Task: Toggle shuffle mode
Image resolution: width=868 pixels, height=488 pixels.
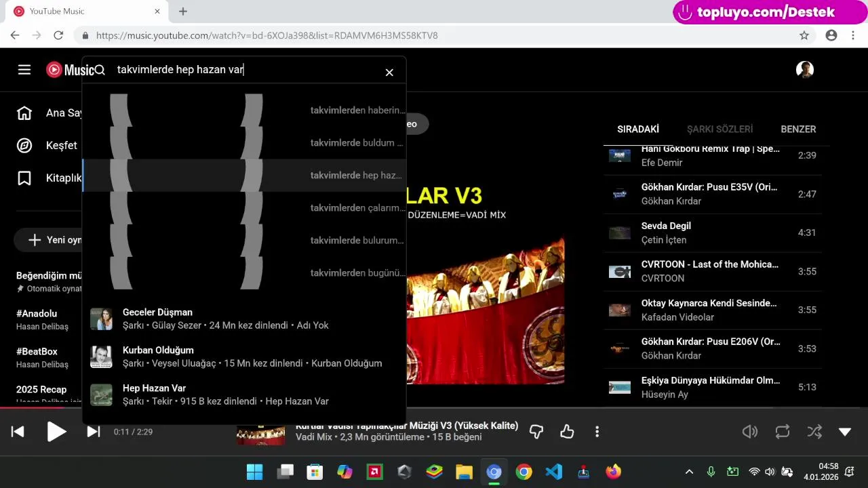Action: (814, 432)
